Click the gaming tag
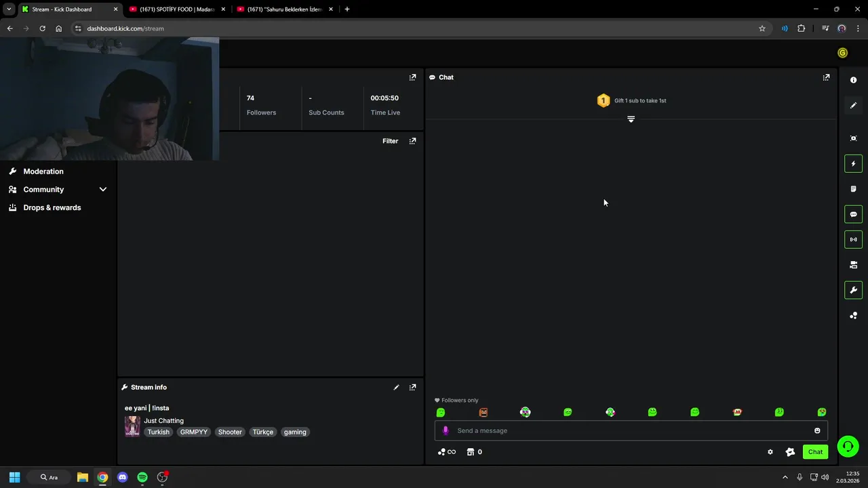Viewport: 868px width, 488px height. (295, 432)
